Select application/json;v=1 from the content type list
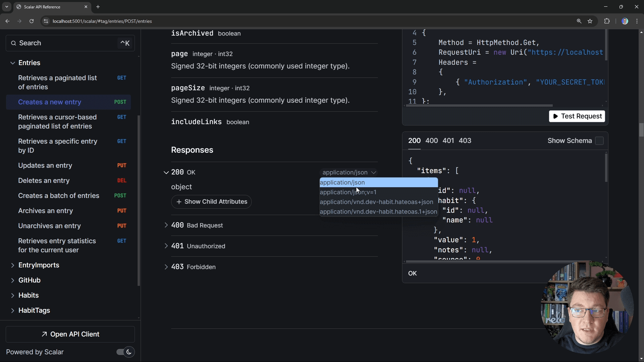Image resolution: width=644 pixels, height=362 pixels. point(348,192)
